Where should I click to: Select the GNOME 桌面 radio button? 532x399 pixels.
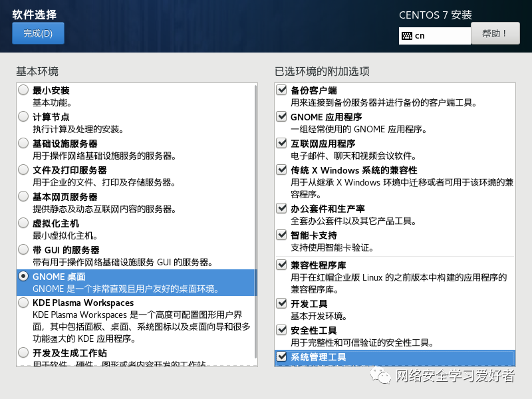click(x=23, y=276)
